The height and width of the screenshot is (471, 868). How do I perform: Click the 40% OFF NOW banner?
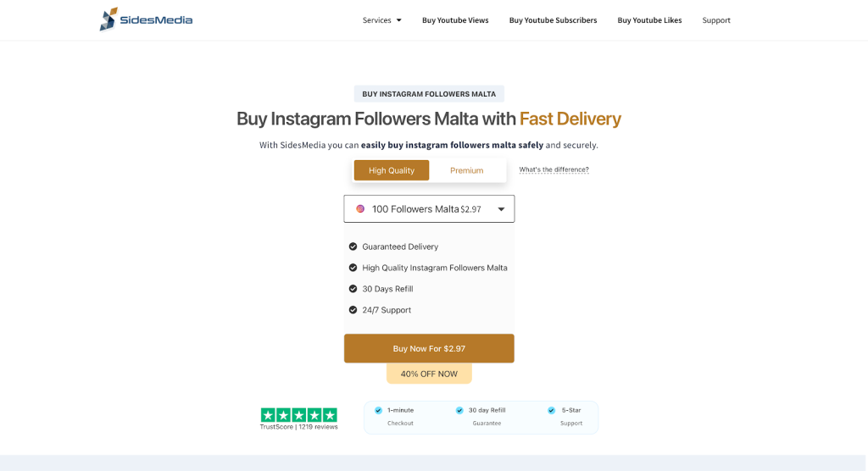tap(429, 374)
